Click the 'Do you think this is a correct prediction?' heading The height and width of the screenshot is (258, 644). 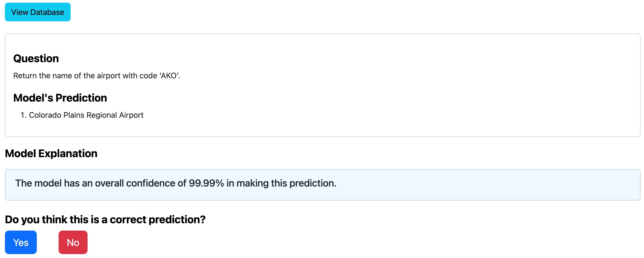[105, 220]
